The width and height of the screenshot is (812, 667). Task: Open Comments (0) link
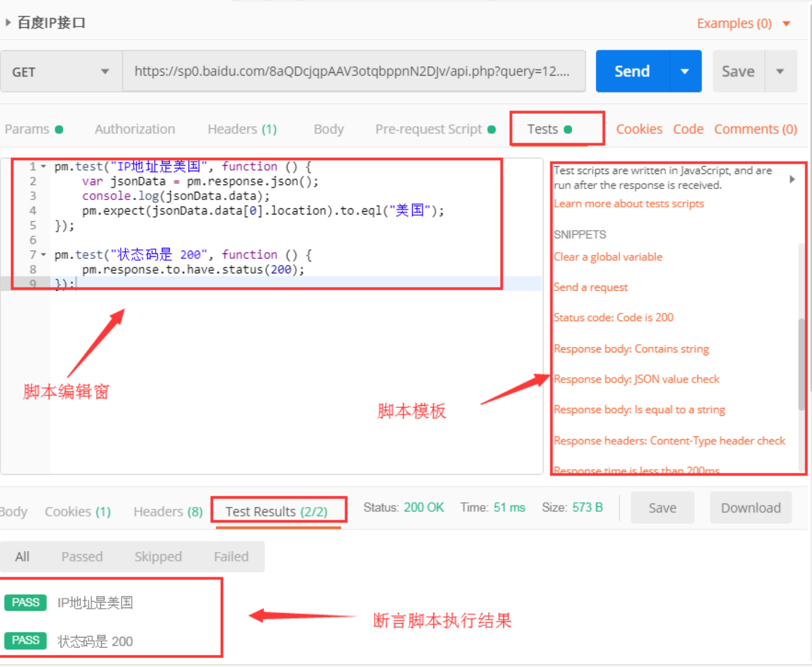(755, 129)
